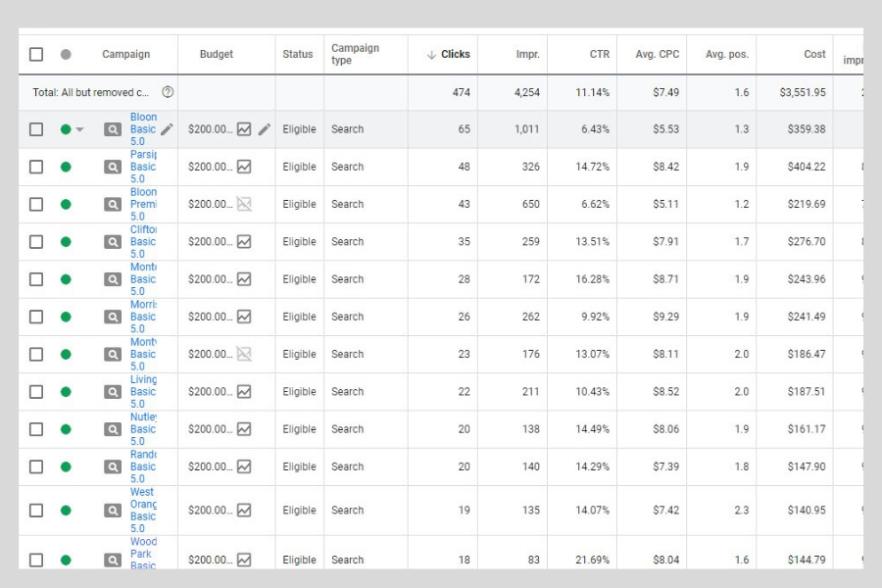Tick the checkbox for the Clifton Basic campaign
Screen dimensions: 882x588
(x=35, y=241)
